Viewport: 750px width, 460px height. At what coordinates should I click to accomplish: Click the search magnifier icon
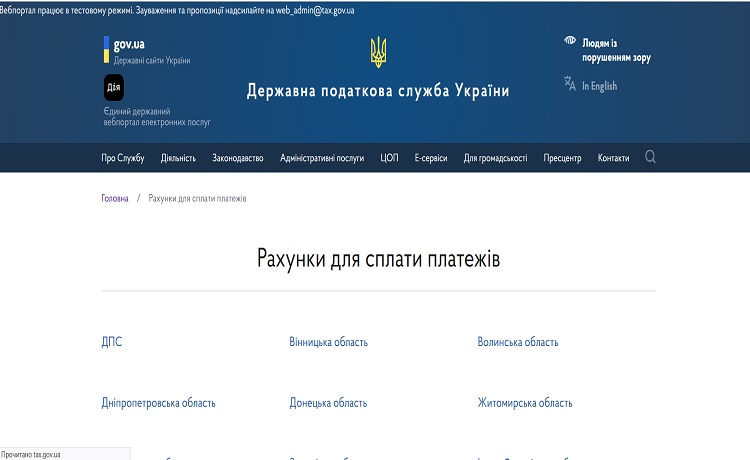650,157
